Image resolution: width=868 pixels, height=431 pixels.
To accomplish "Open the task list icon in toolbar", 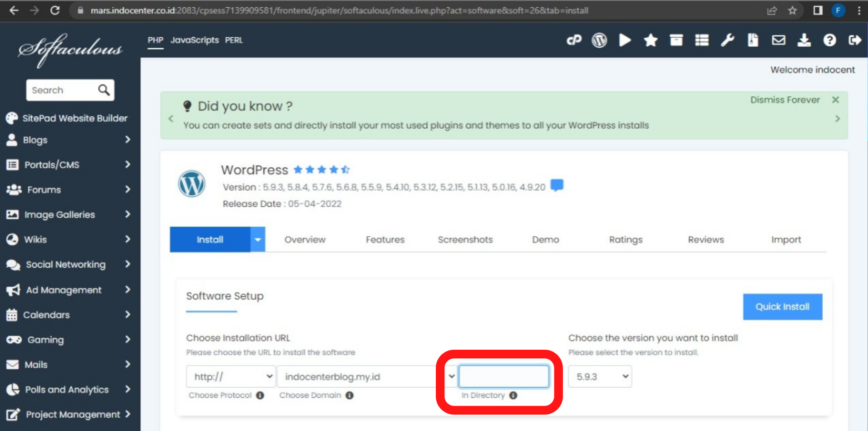I will [702, 40].
